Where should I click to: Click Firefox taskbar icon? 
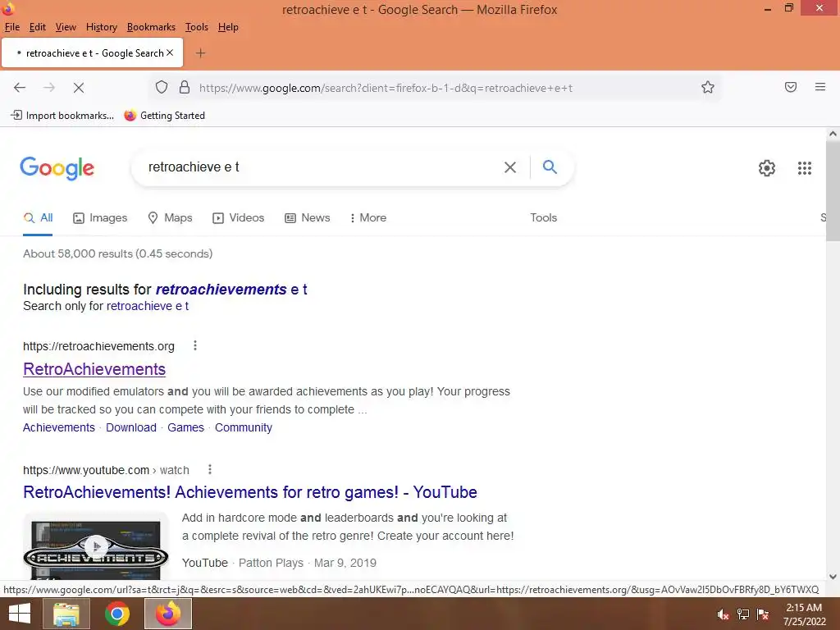pos(168,614)
